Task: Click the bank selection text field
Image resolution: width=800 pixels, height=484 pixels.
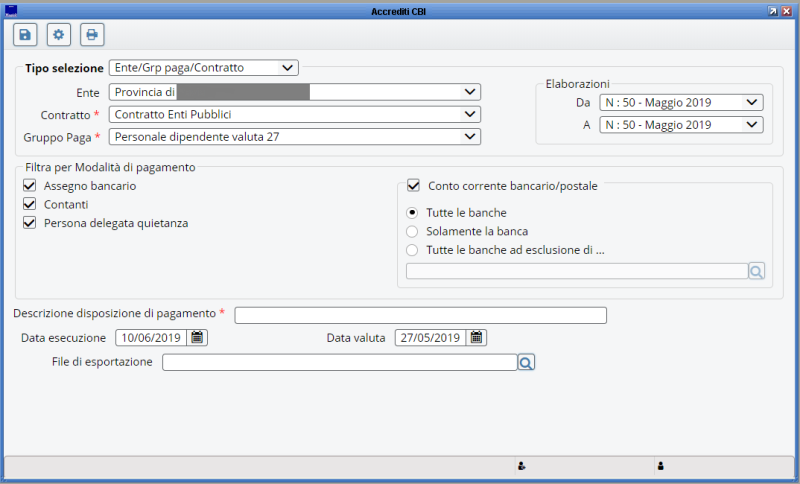Action: [x=577, y=271]
